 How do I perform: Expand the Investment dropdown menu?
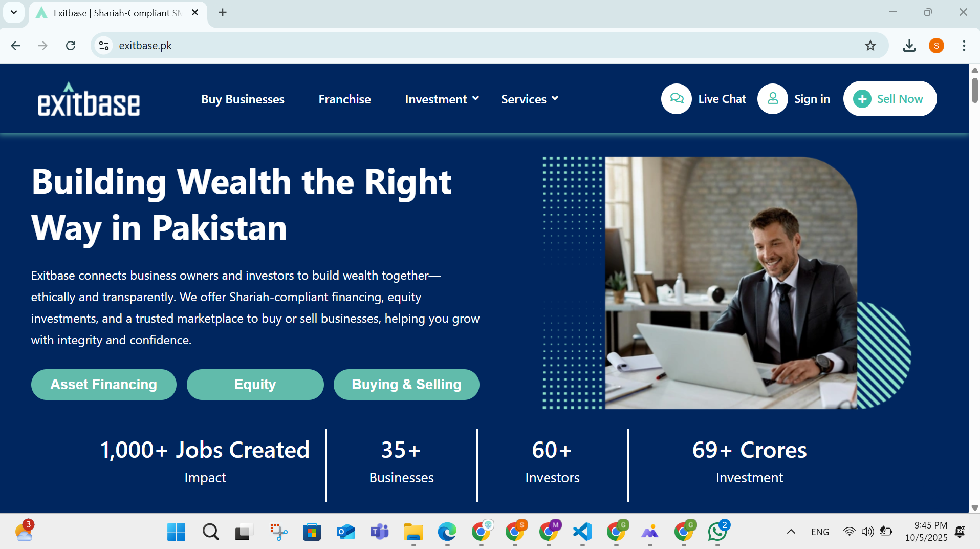pos(441,99)
